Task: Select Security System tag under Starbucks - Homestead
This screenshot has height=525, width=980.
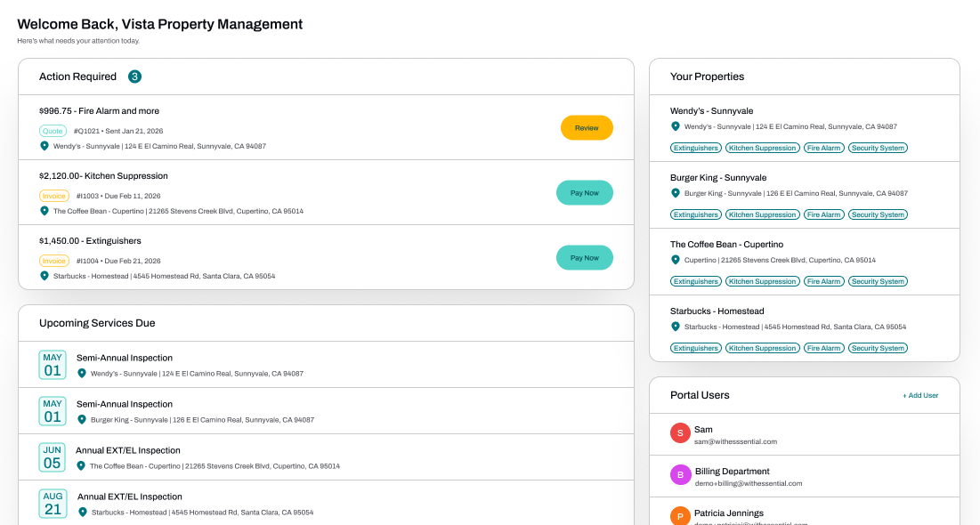Action: (878, 348)
